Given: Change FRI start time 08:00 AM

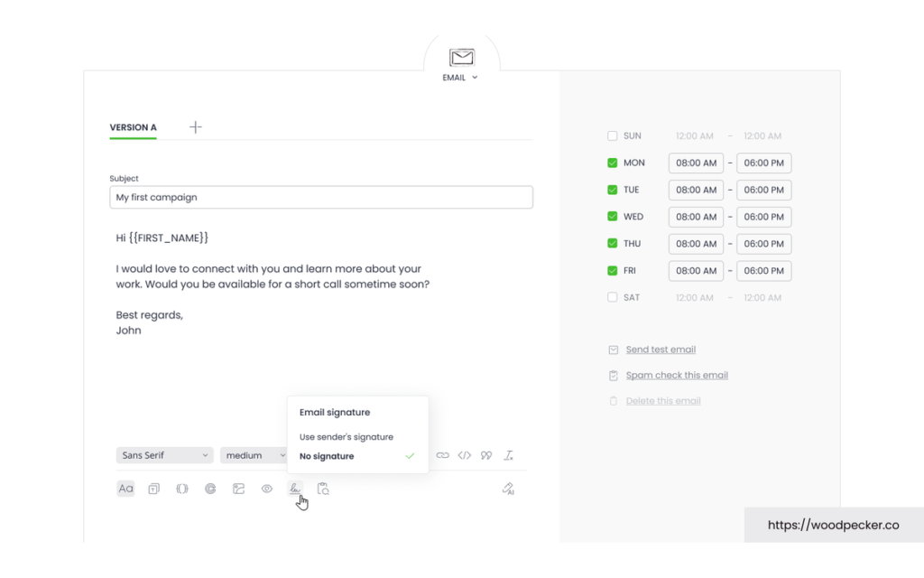Looking at the screenshot, I should click(696, 271).
